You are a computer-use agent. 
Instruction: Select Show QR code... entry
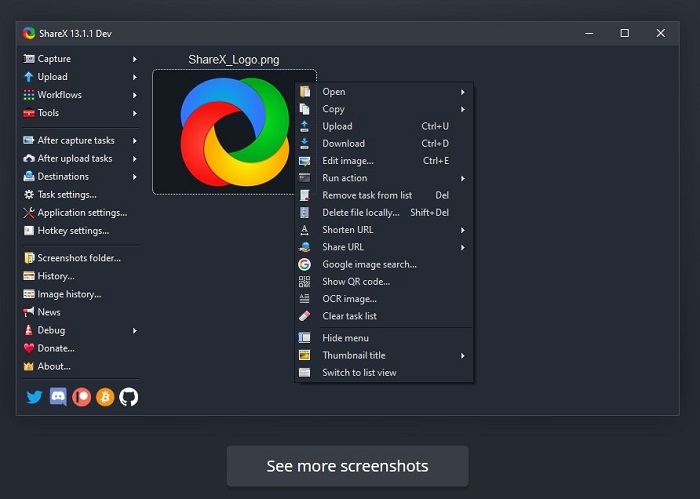384,282
